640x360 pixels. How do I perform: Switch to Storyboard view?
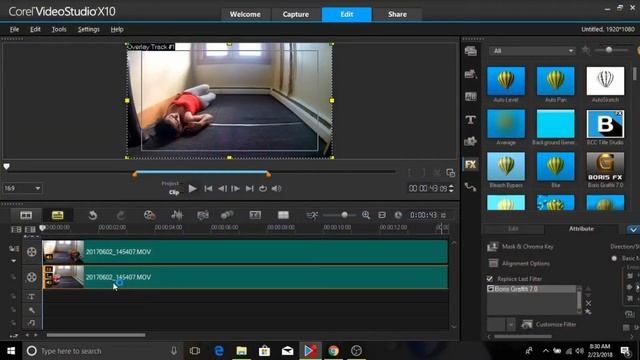26,215
